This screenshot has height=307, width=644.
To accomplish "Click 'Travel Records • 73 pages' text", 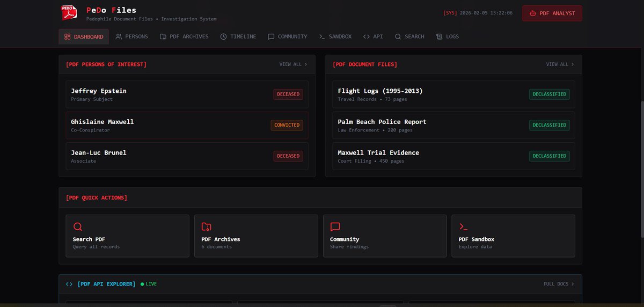I will (x=371, y=99).
